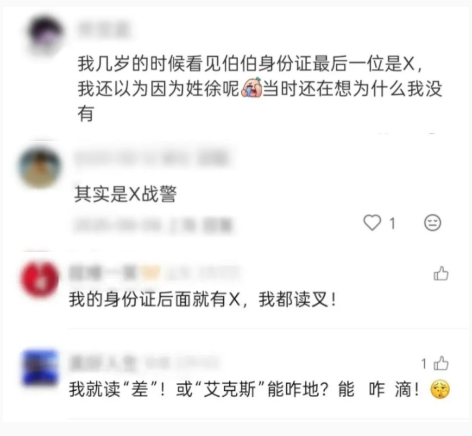This screenshot has height=436, width=472.
Task: Open the blue square avatar profile
Action: tap(40, 368)
